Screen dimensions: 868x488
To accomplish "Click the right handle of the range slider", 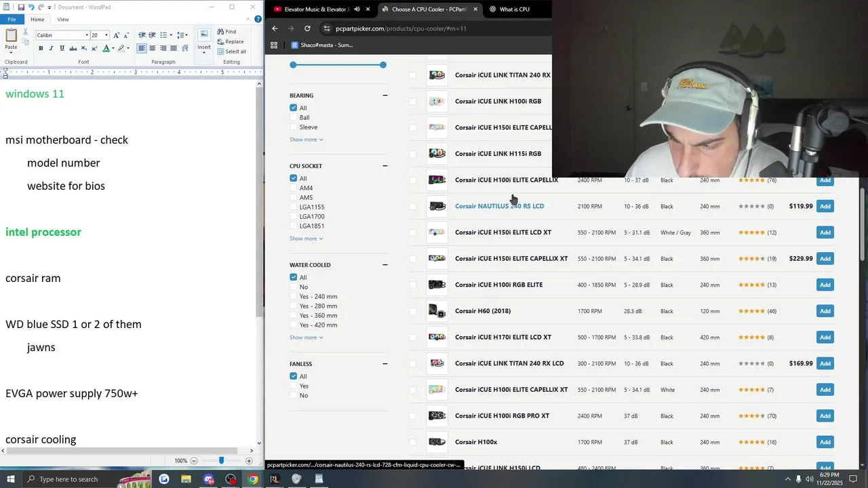I will click(x=383, y=65).
